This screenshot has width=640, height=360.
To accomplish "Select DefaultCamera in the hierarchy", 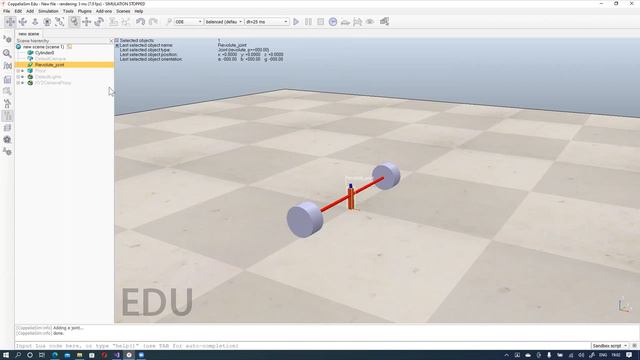I will click(50, 59).
